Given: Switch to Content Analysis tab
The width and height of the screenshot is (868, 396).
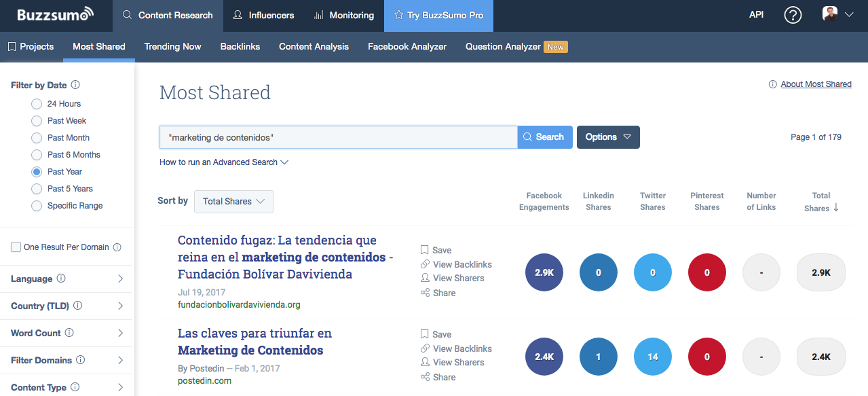Looking at the screenshot, I should (x=314, y=47).
